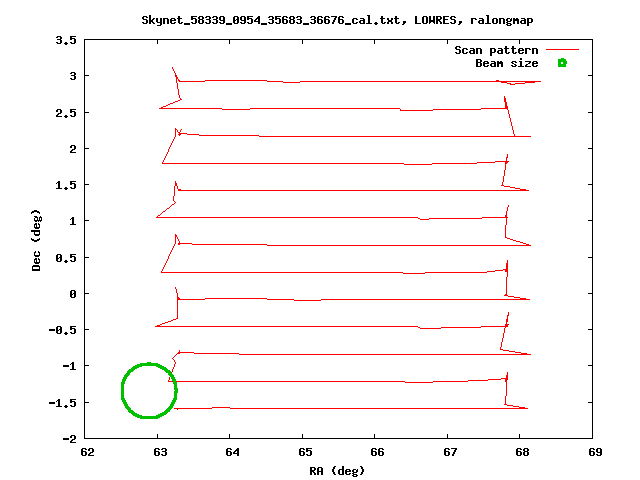Click the y-axis tick label -0.5

click(62, 330)
